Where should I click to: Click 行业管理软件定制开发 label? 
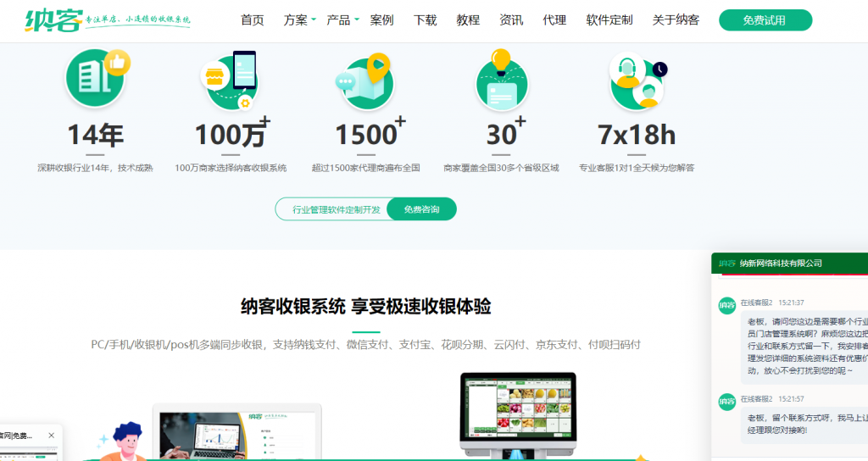tap(337, 209)
